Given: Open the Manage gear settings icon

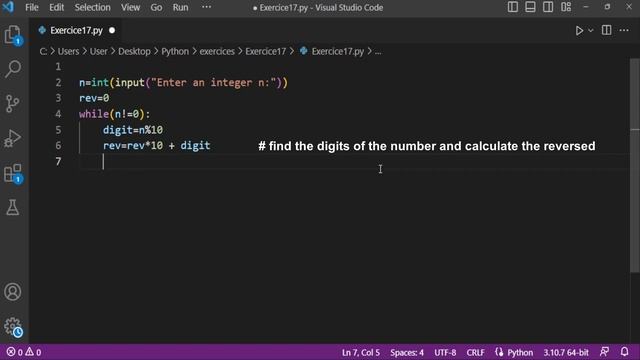Looking at the screenshot, I should 13,327.
